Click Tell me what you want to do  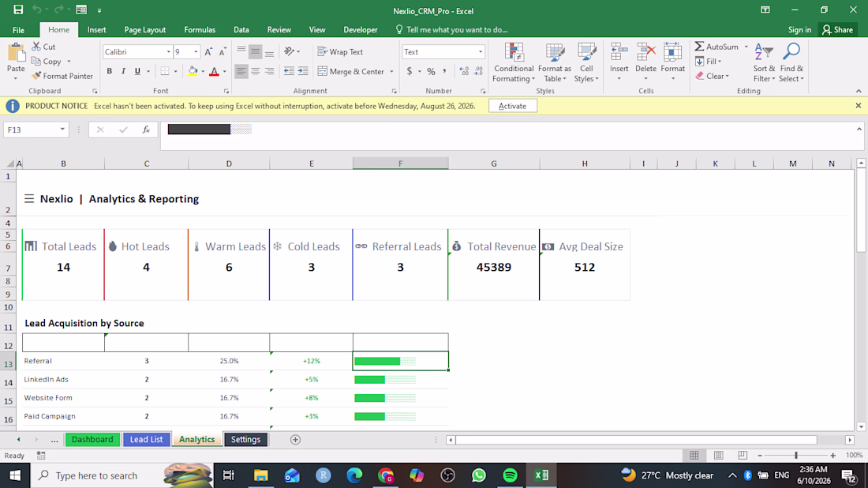point(451,30)
